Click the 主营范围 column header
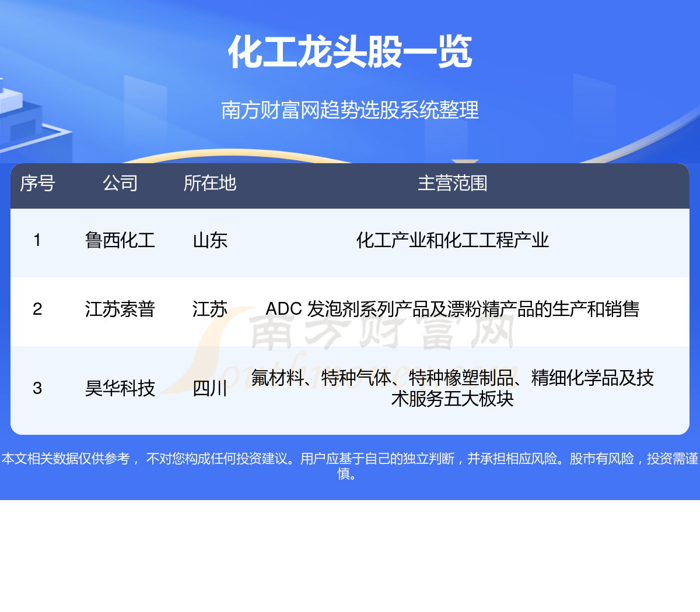 (453, 183)
